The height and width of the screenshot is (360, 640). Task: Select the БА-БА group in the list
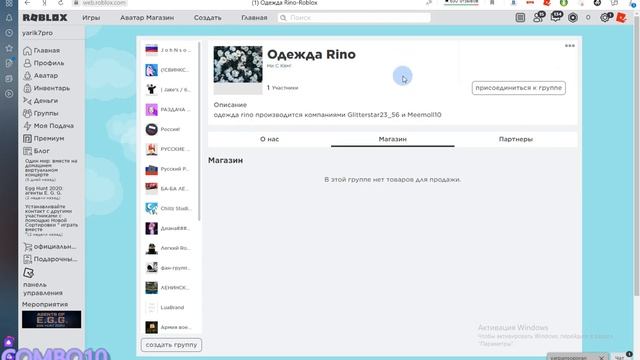169,189
